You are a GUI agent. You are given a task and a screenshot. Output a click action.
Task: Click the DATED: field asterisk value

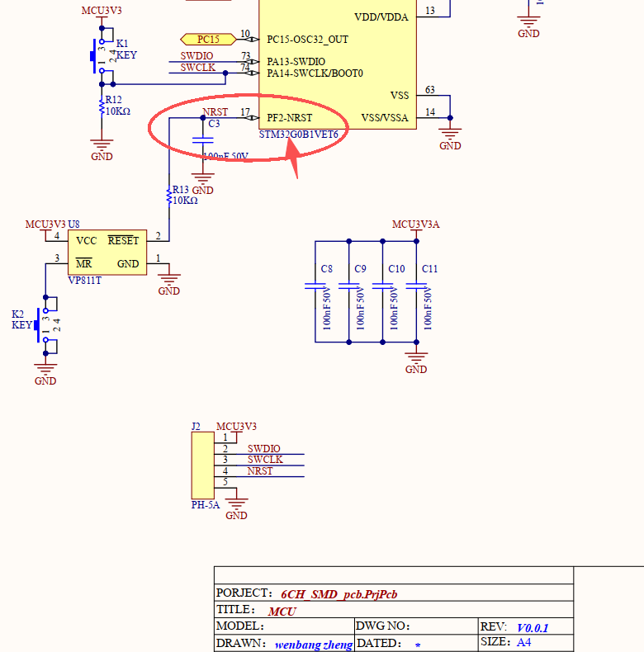pos(418,645)
